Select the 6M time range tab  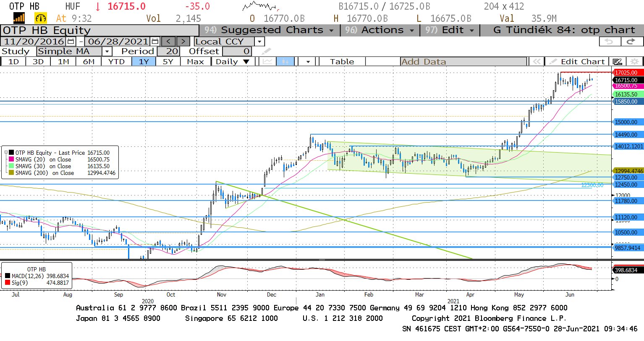pyautogui.click(x=89, y=62)
